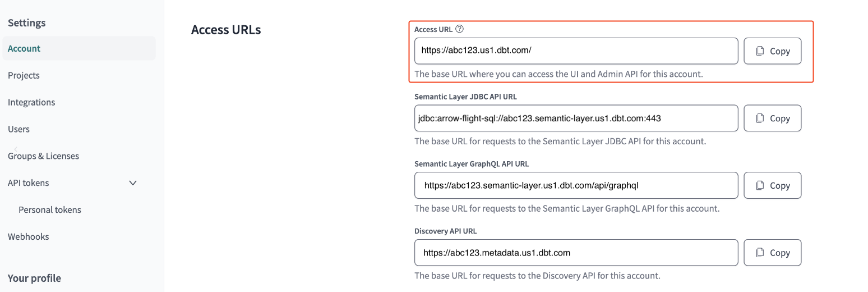Image resolution: width=868 pixels, height=292 pixels.
Task: Click the copy icon for Discovery API URL
Action: point(760,253)
